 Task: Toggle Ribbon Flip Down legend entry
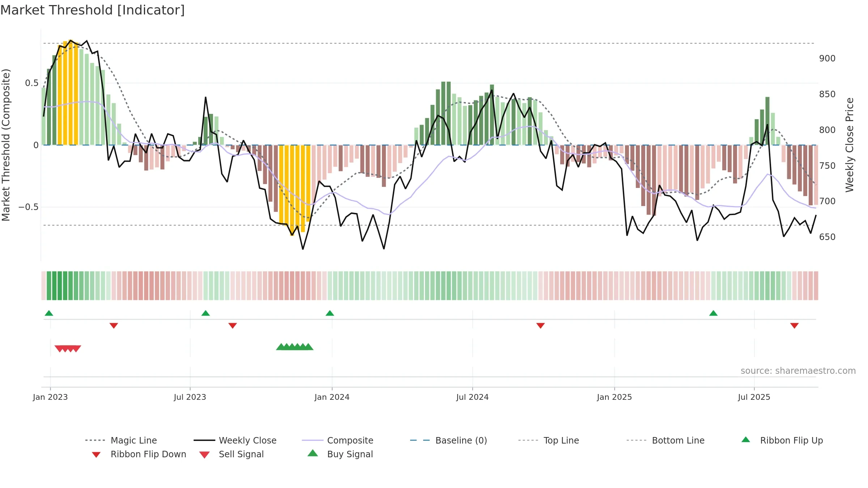click(139, 454)
